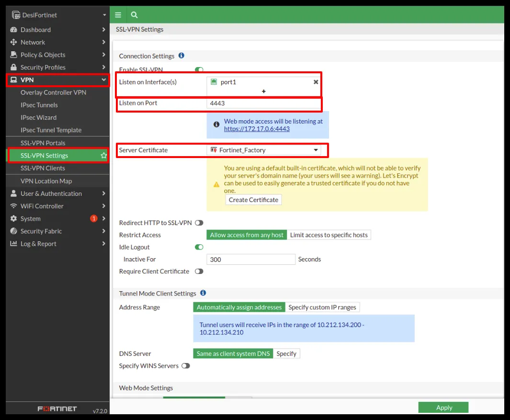Viewport: 510px width, 420px height.
Task: Collapse the VPN menu chevron
Action: pos(103,79)
